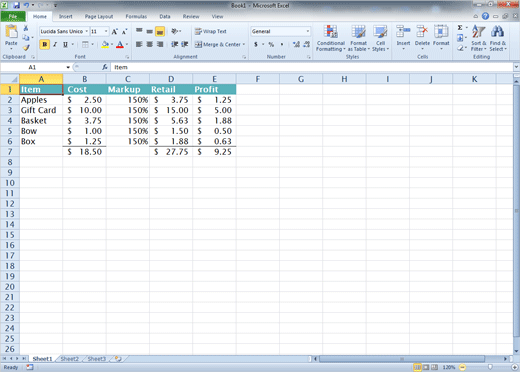Apply the red font color A

120,44
